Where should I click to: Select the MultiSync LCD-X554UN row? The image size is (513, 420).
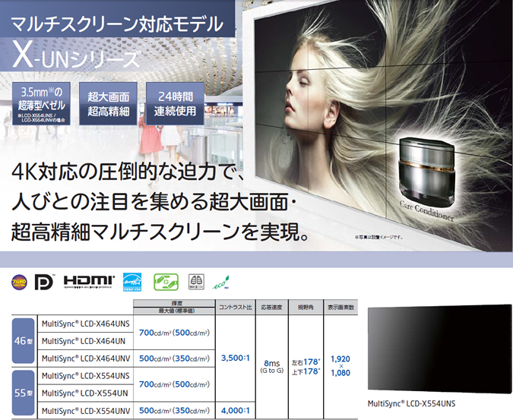click(86, 393)
